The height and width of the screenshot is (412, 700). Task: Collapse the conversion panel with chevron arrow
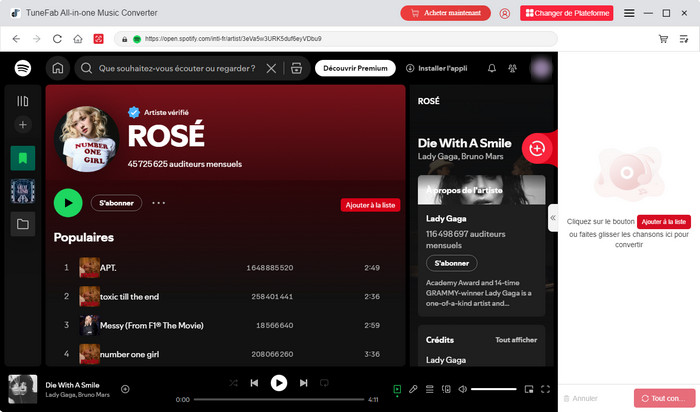(553, 217)
